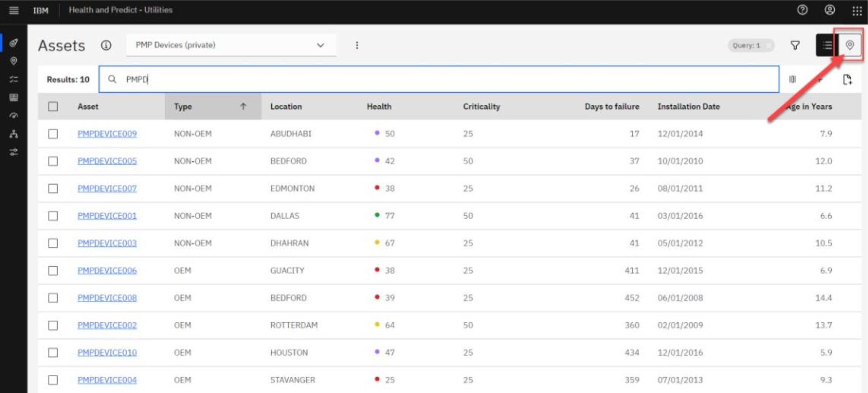Check the box for PMPDEVICE009
Viewport: 868px width, 393px height.
(x=53, y=134)
